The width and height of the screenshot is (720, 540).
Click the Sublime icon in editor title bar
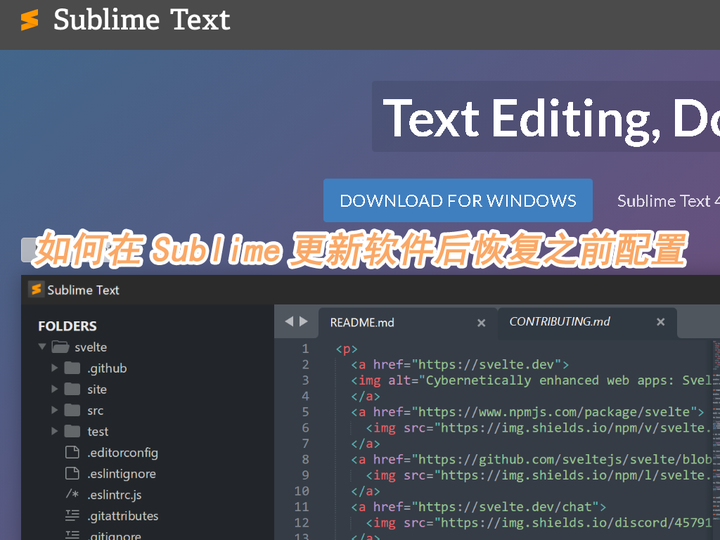[36, 290]
